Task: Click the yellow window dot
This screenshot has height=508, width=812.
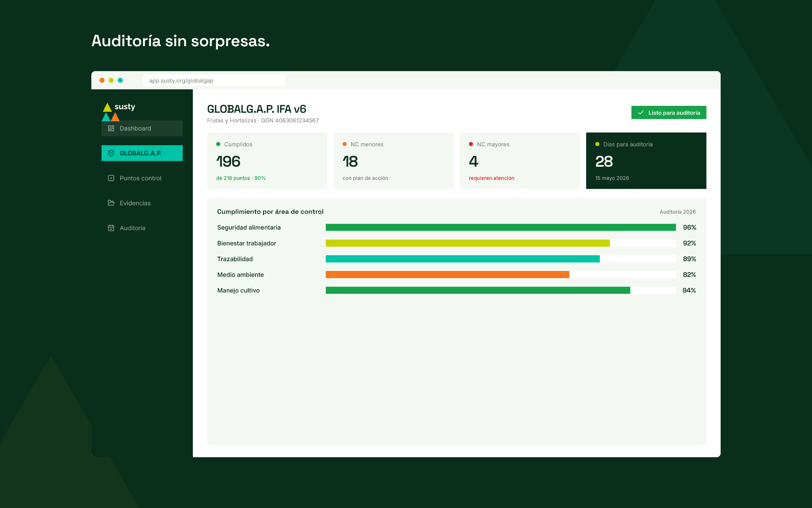Action: tap(111, 80)
